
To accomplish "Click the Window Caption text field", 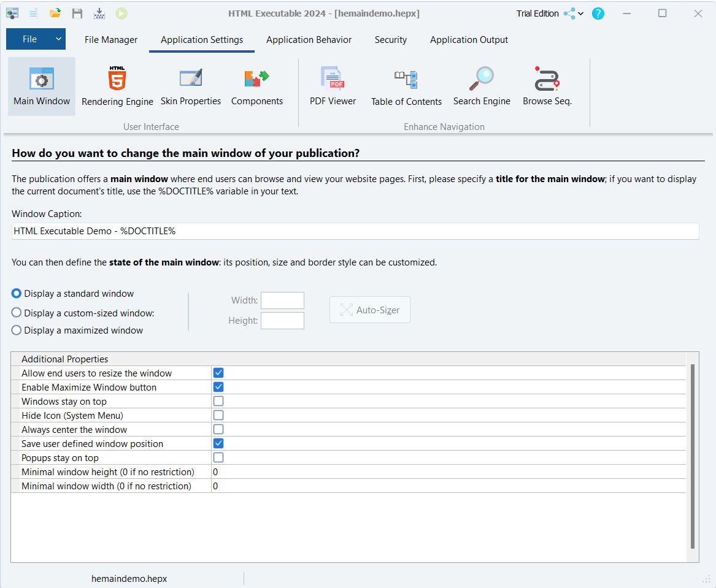I will (x=355, y=231).
